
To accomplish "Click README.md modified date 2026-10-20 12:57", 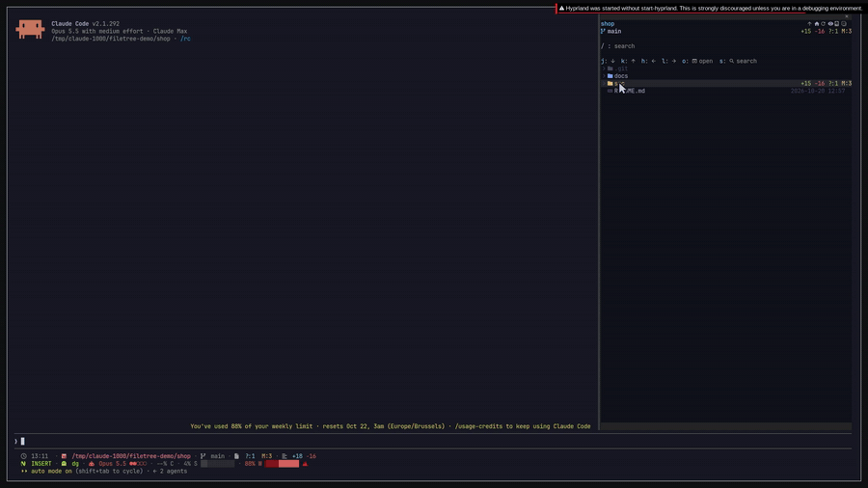I will pos(818,91).
